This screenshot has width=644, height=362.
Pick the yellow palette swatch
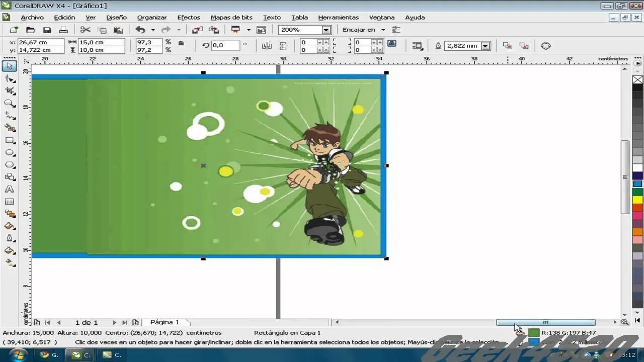pyautogui.click(x=638, y=200)
